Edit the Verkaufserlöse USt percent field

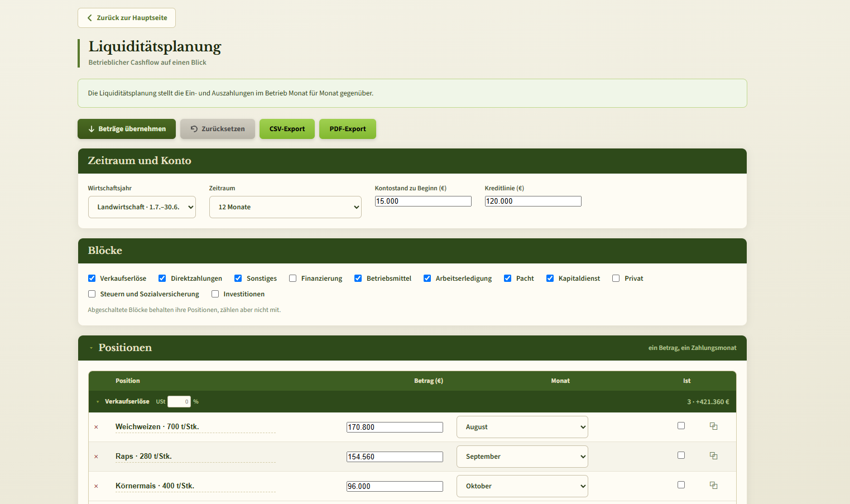[x=179, y=402]
